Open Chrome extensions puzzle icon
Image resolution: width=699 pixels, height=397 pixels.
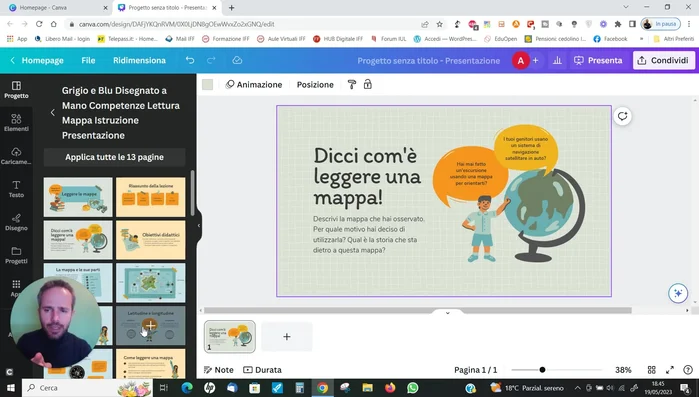[617, 24]
